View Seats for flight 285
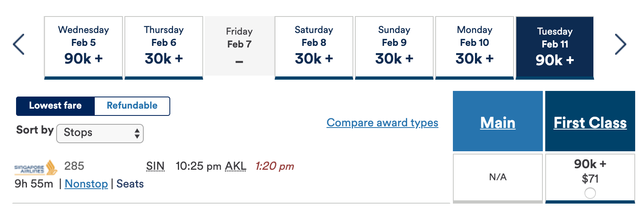Image resolution: width=644 pixels, height=210 pixels. [130, 184]
